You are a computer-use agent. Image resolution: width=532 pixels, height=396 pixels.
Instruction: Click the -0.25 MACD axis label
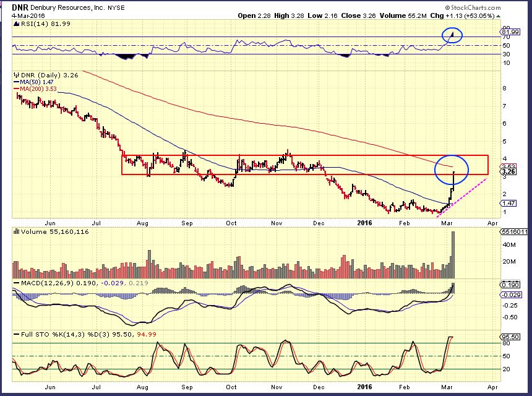point(510,306)
